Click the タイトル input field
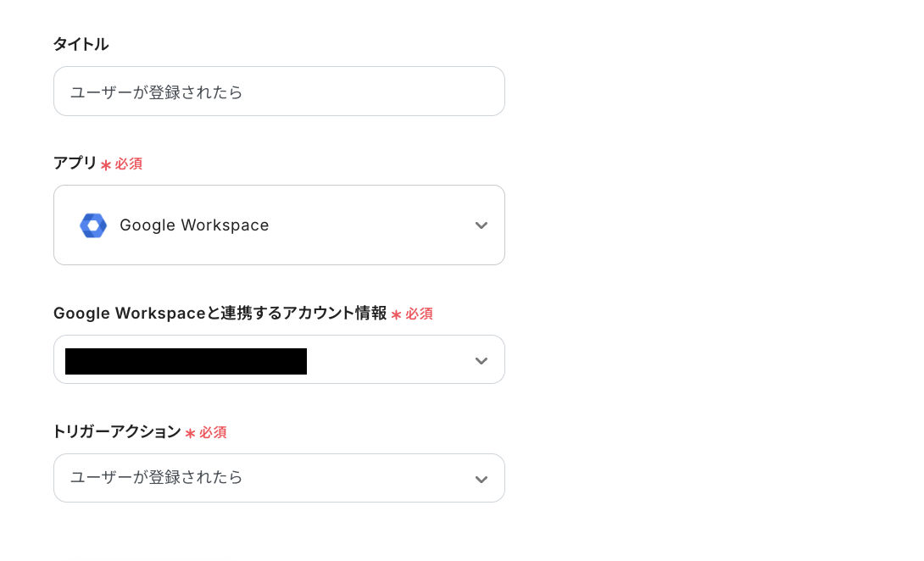Screen dimensions: 924x561 click(x=279, y=91)
